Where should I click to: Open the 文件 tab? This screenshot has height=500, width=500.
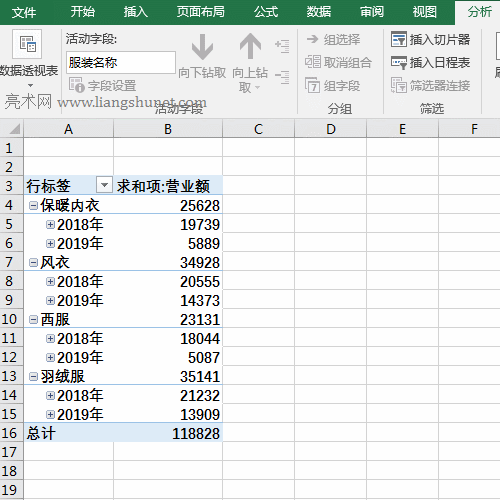[x=24, y=12]
